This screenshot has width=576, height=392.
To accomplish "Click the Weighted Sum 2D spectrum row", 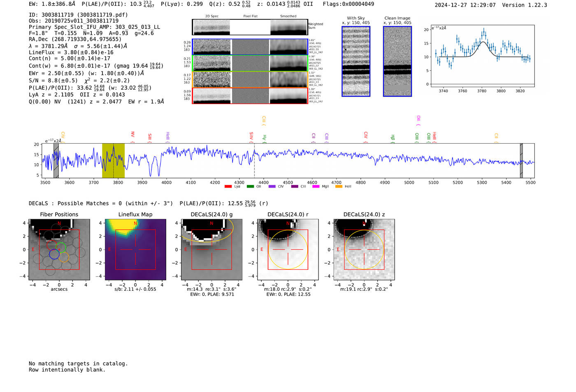I will [x=250, y=27].
